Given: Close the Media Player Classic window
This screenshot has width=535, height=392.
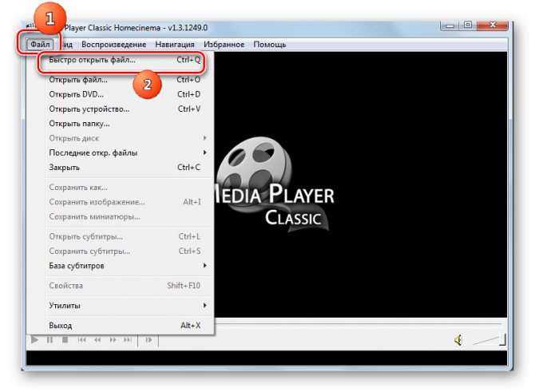Looking at the screenshot, I should [493, 26].
